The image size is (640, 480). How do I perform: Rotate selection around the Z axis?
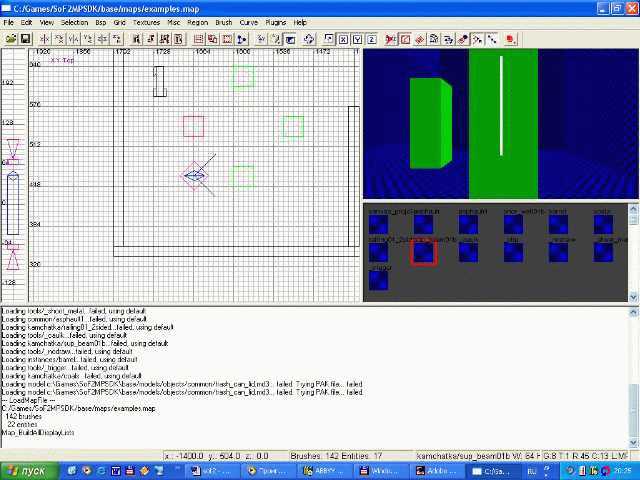(x=117, y=39)
